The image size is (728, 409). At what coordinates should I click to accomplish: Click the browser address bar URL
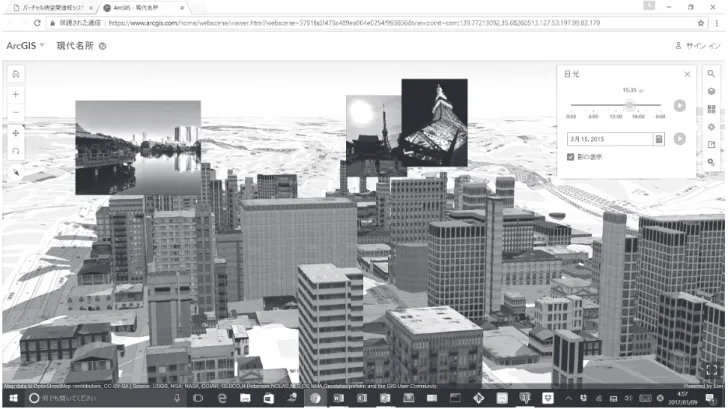pyautogui.click(x=354, y=23)
